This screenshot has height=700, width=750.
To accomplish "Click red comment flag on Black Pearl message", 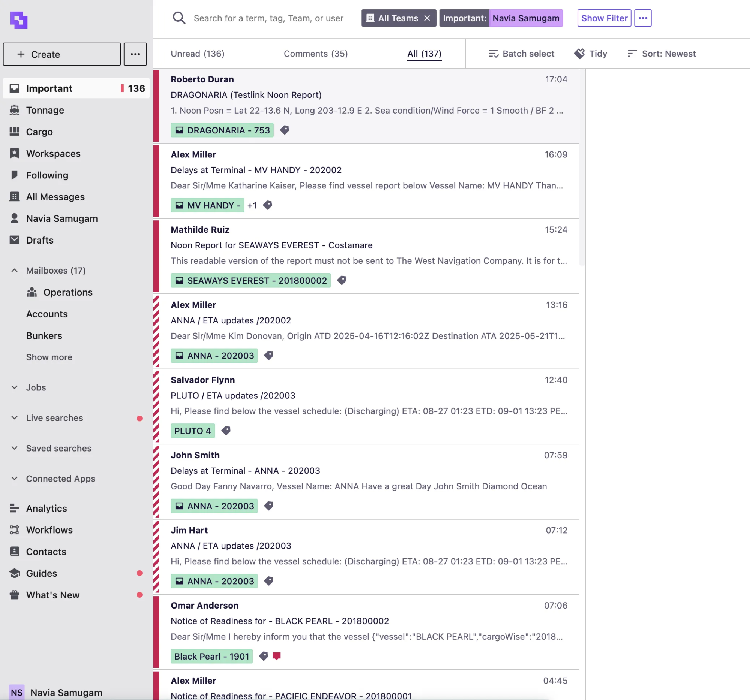I will (276, 656).
